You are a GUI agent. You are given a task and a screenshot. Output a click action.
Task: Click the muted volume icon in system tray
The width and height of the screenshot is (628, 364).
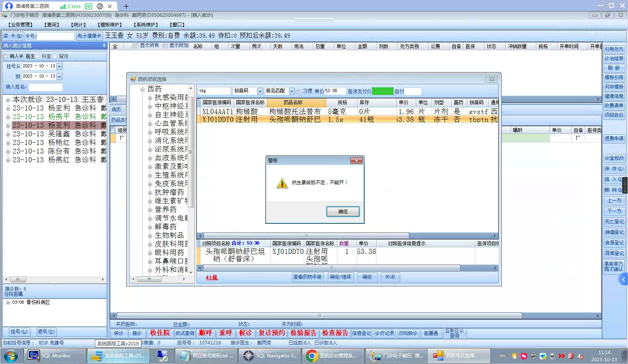[581, 356]
